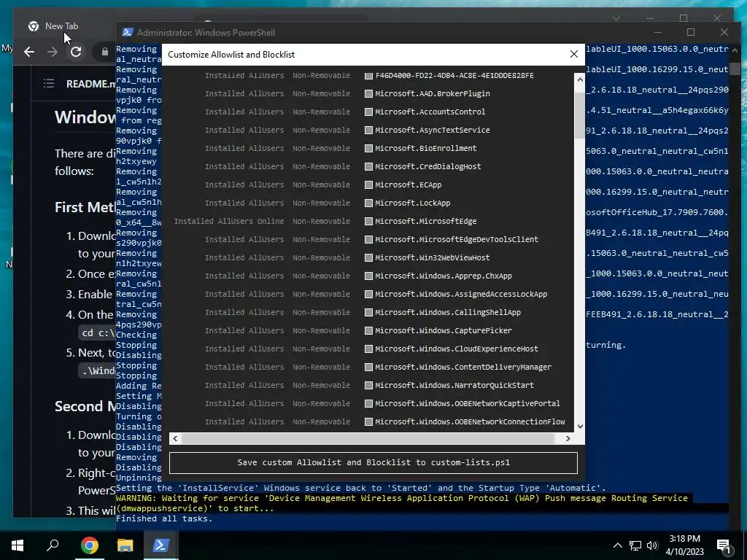Select the Microsoft.BioEnrollment checkbox
Image resolution: width=747 pixels, height=560 pixels.
point(368,149)
